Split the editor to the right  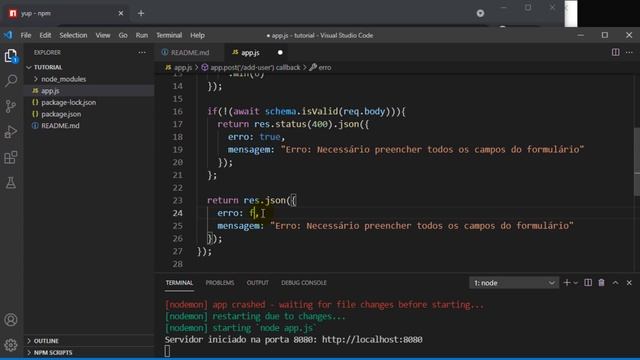616,52
